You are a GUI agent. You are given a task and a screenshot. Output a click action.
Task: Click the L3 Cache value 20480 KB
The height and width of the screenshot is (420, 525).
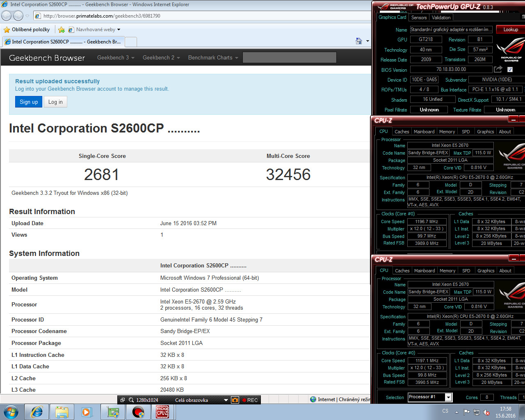172,390
